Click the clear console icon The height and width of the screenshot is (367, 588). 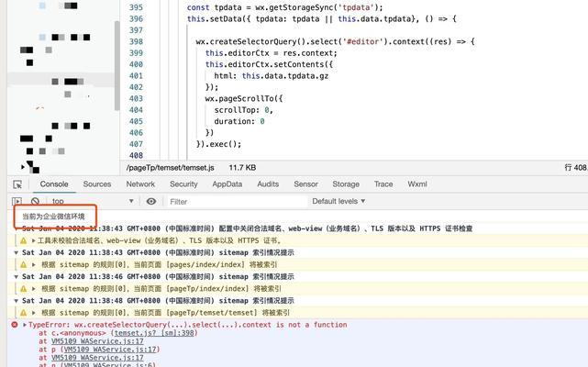[35, 201]
